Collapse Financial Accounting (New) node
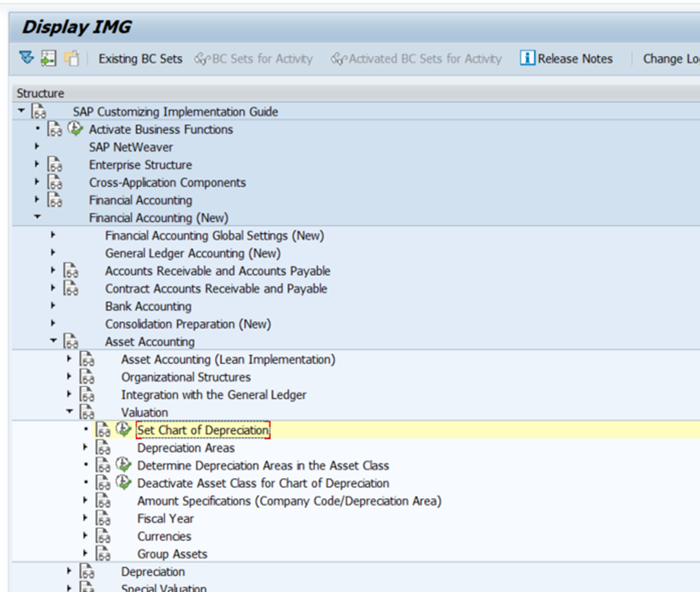The width and height of the screenshot is (700, 592). pyautogui.click(x=37, y=217)
